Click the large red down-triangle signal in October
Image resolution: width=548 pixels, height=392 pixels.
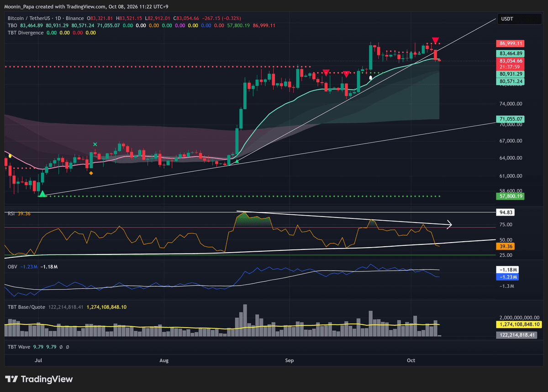436,41
